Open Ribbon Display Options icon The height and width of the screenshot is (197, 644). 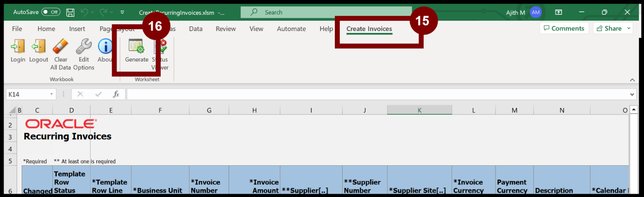[558, 12]
